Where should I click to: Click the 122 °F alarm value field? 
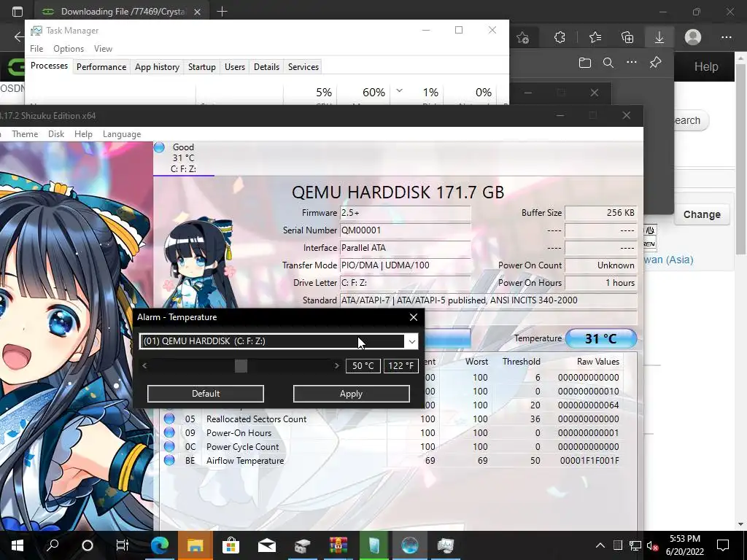(x=400, y=366)
